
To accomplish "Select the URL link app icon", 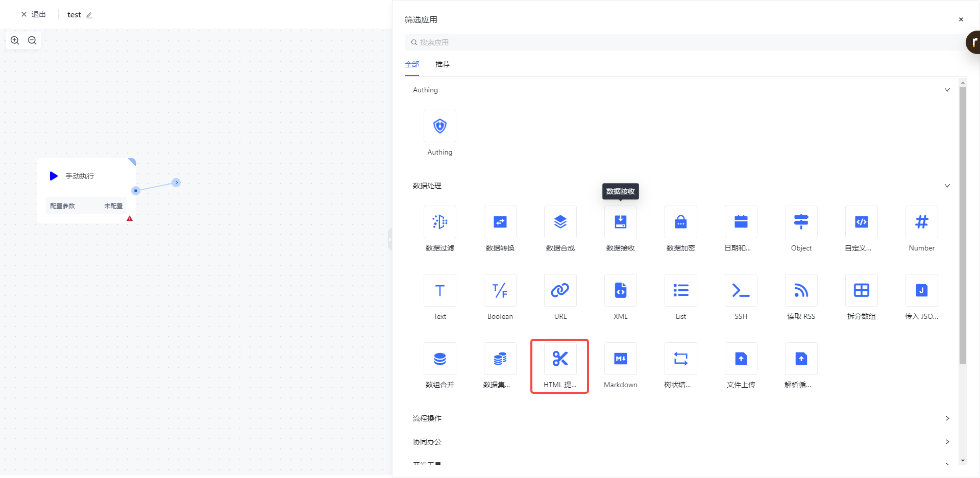I will (560, 291).
